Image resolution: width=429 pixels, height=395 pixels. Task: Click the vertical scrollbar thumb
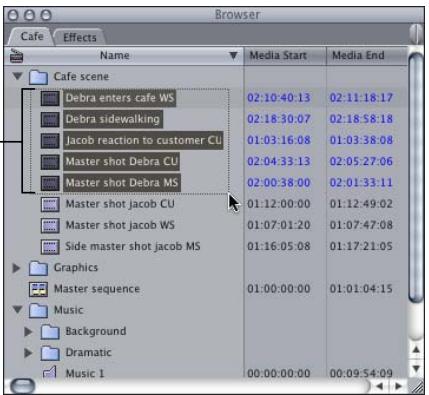[x=417, y=178]
